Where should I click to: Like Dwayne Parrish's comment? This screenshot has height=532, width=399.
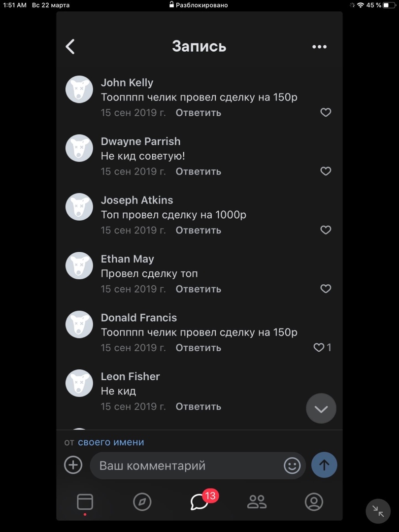click(326, 171)
